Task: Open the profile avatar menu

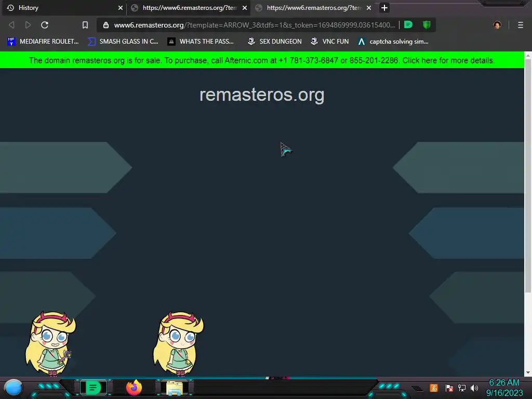Action: pyautogui.click(x=497, y=25)
